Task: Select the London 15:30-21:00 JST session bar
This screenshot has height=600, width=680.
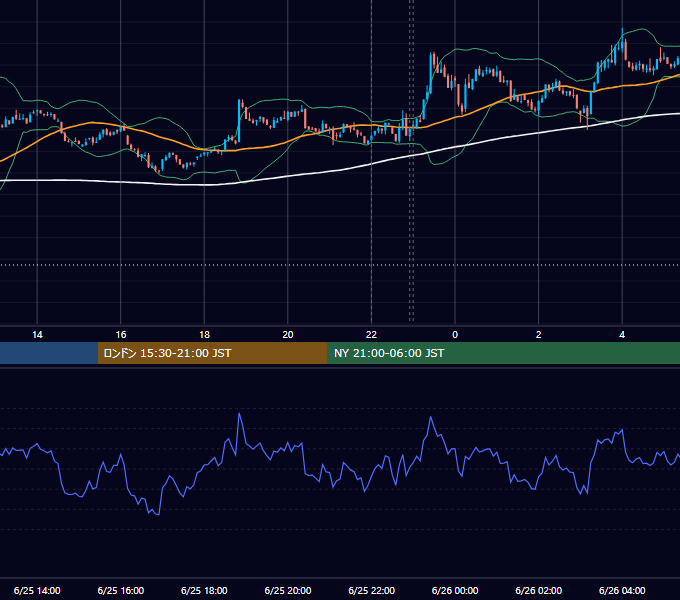Action: click(x=212, y=353)
